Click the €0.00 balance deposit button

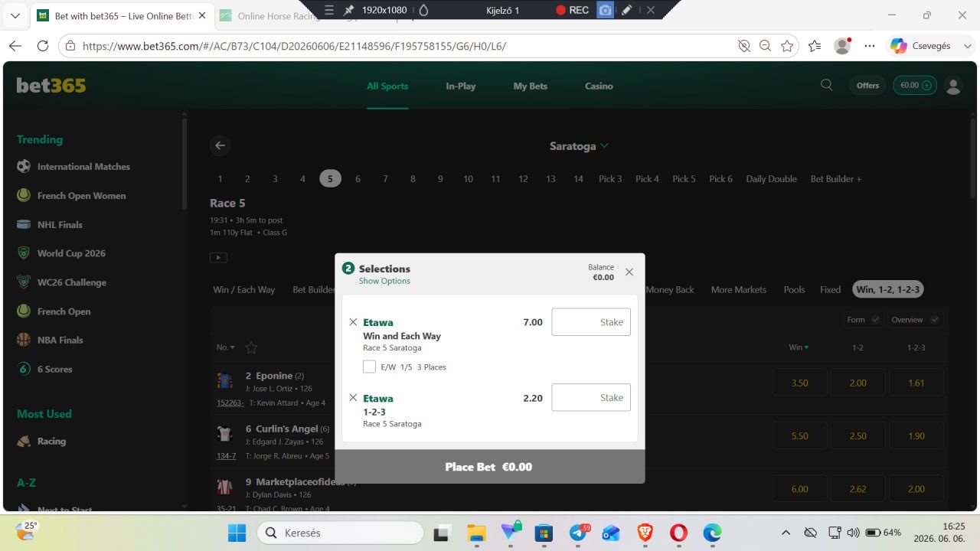pos(915,86)
